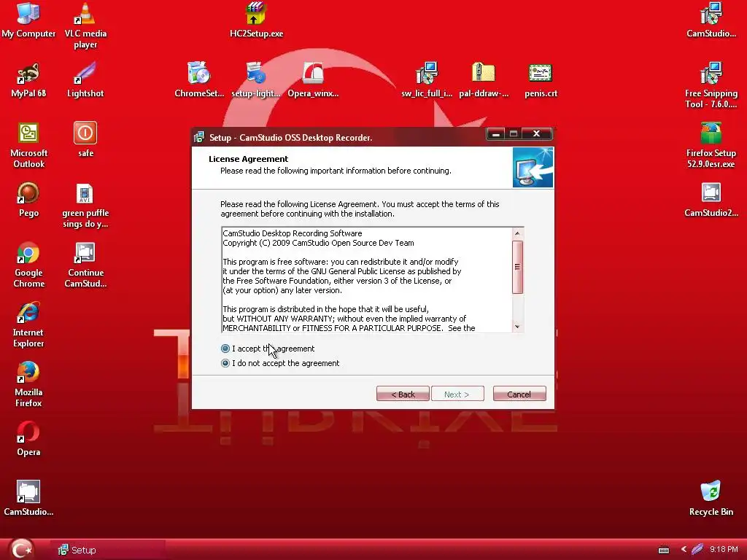
Task: Select the Microsoft Outlook desktop icon
Action: pyautogui.click(x=28, y=145)
